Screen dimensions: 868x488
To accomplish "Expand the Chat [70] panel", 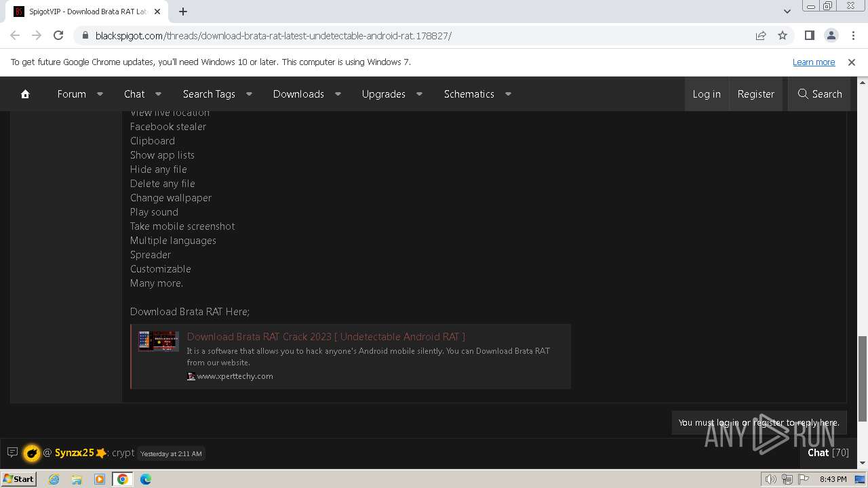I will (828, 453).
